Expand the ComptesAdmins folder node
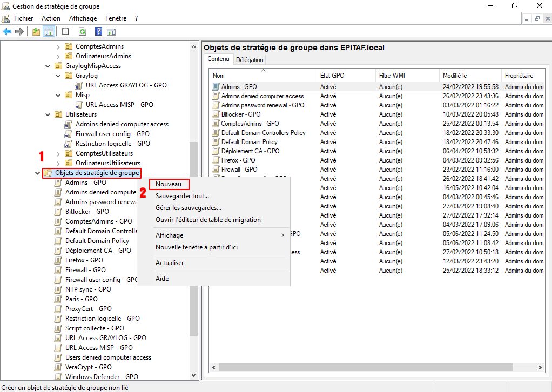The height and width of the screenshot is (392, 552). (58, 46)
